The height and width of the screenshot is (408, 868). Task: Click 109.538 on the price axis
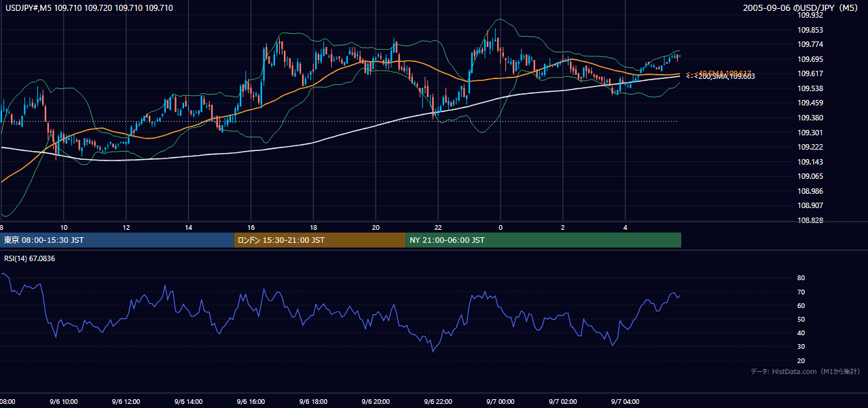click(x=810, y=88)
